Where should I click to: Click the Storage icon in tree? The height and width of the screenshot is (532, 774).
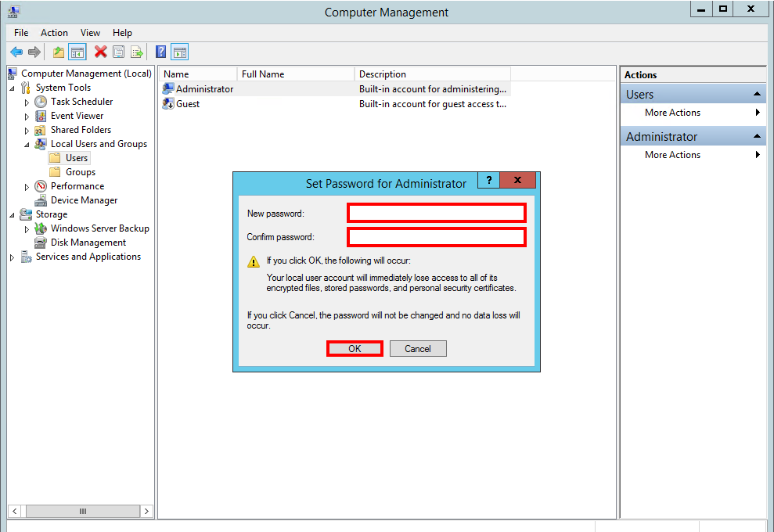(x=26, y=214)
